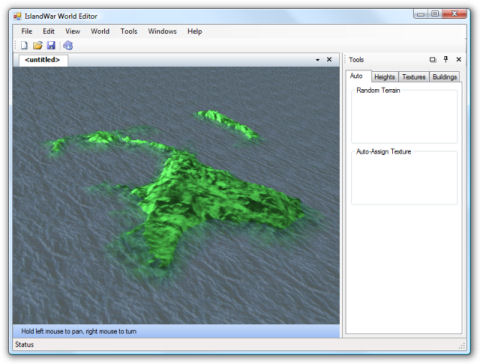
Task: Pin the Tools panel with pushpin icon
Action: 446,59
